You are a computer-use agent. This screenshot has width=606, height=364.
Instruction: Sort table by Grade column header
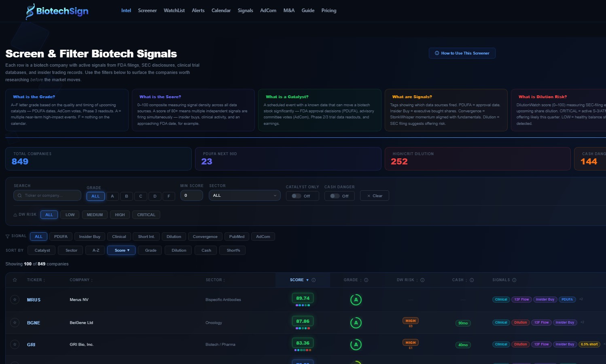[353, 280]
